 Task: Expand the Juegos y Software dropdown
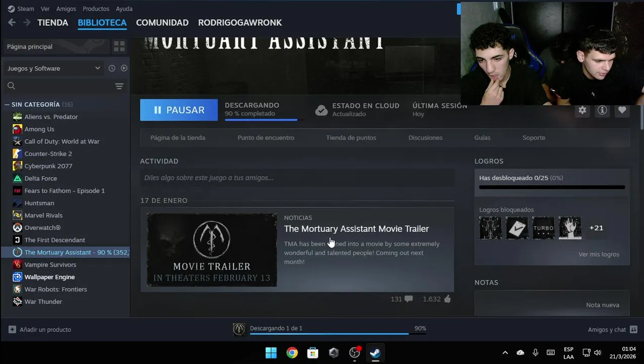pos(54,68)
